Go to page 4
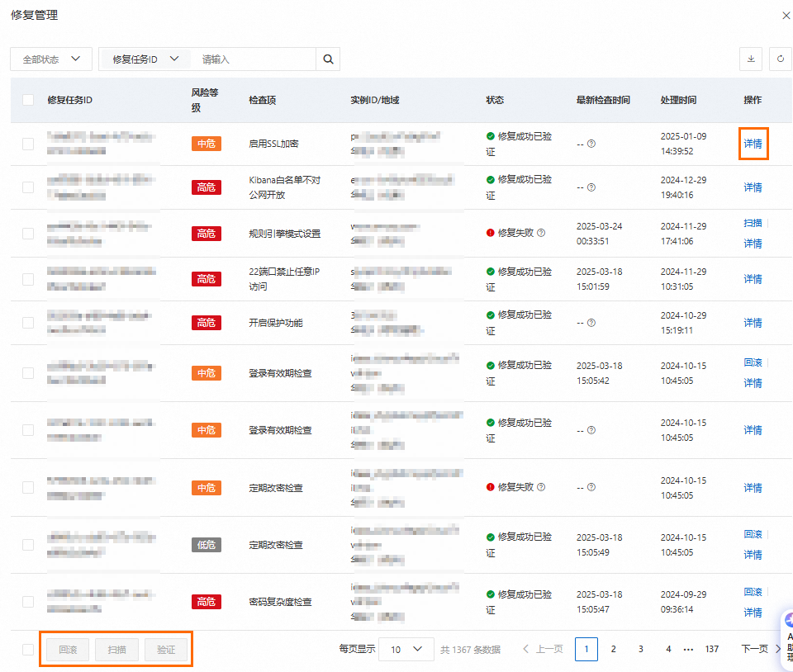This screenshot has height=672, width=793. pyautogui.click(x=668, y=649)
